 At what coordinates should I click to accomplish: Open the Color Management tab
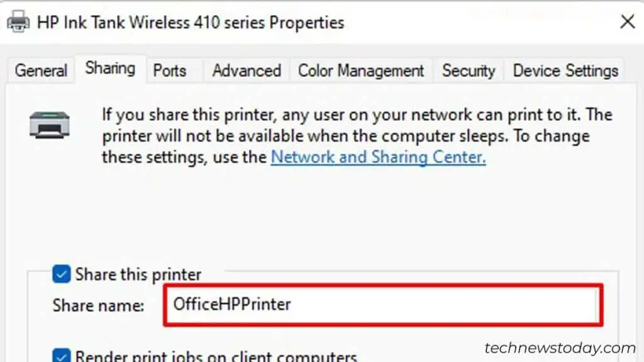click(360, 70)
